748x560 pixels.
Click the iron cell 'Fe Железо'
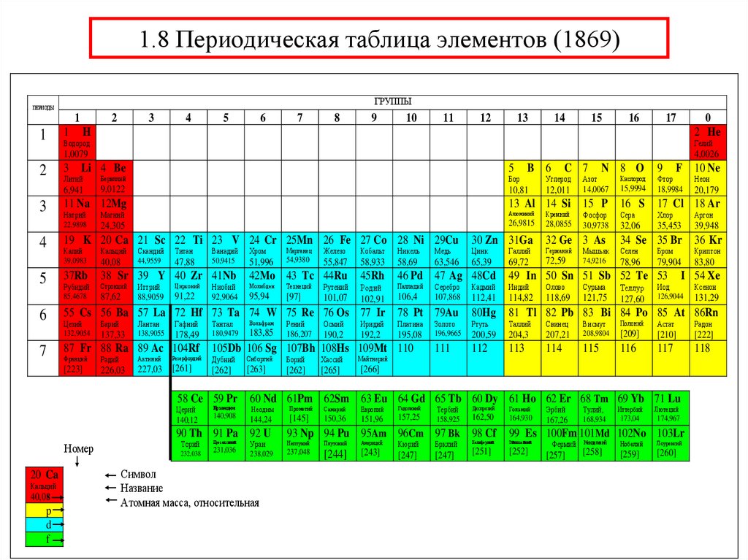point(337,250)
